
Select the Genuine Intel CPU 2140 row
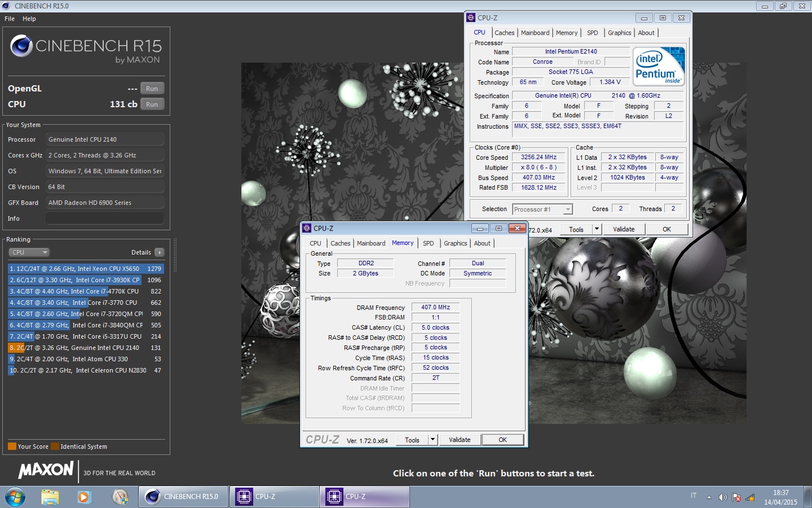(85, 348)
